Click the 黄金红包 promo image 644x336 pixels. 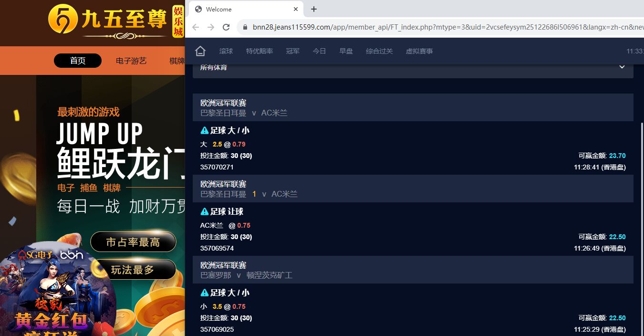(52, 321)
